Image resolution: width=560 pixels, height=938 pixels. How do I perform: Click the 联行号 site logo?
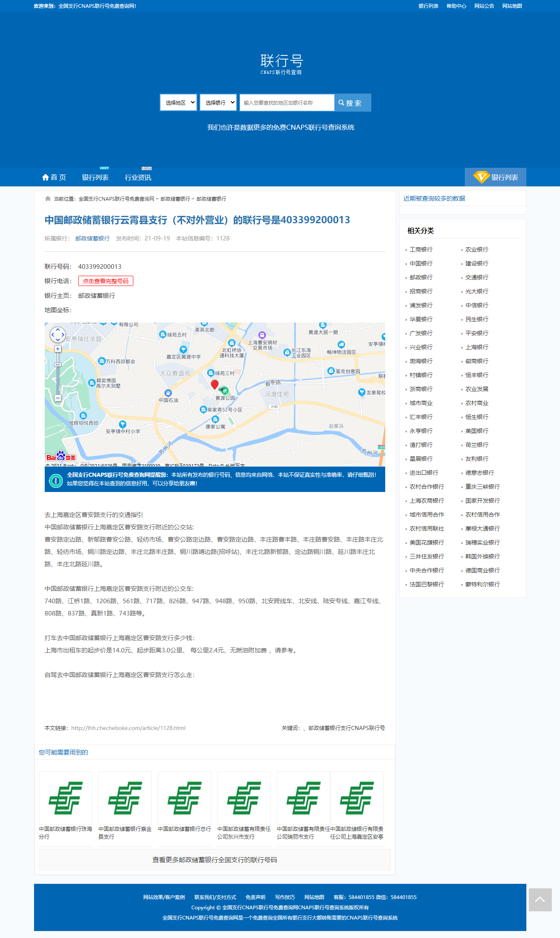281,64
